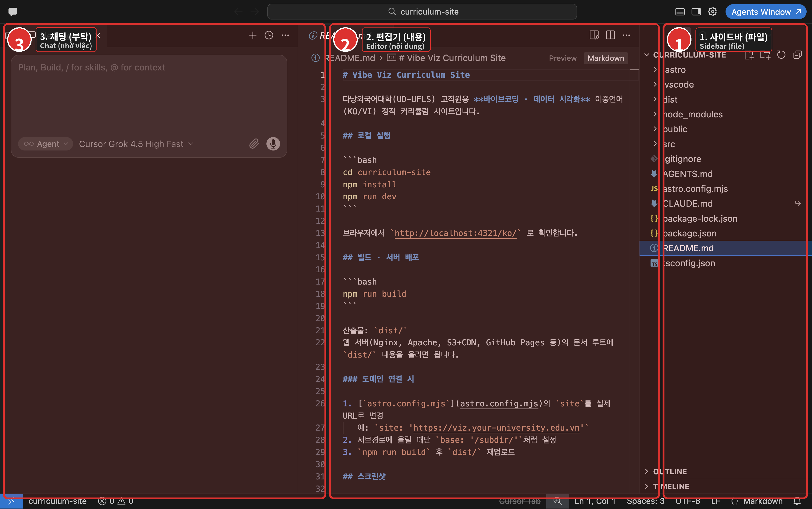
Task: Open the Agents Window
Action: (765, 12)
